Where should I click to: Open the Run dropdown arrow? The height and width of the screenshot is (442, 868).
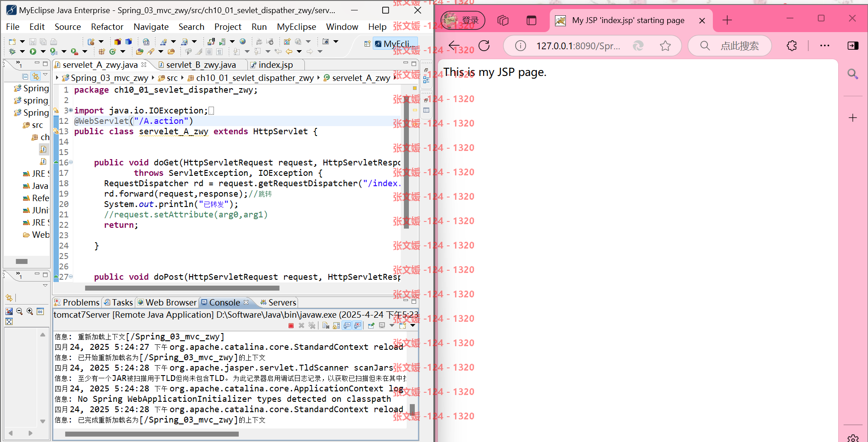(x=43, y=52)
